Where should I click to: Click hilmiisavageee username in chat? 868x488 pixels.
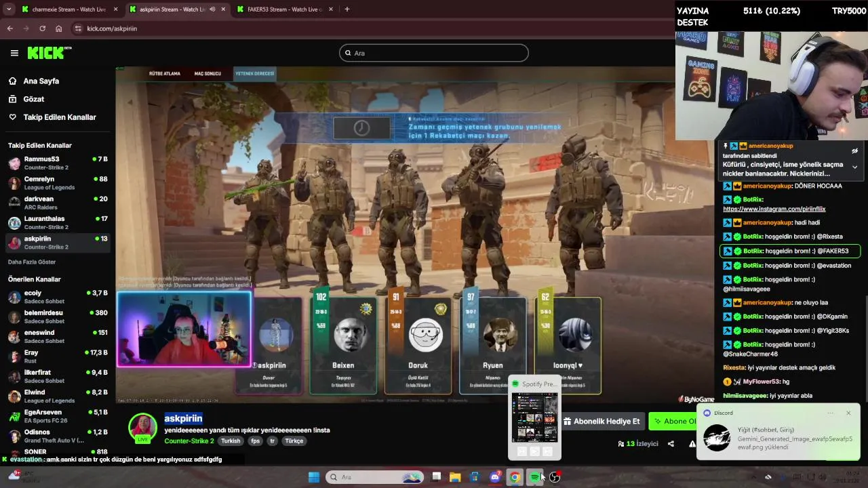[745, 396]
